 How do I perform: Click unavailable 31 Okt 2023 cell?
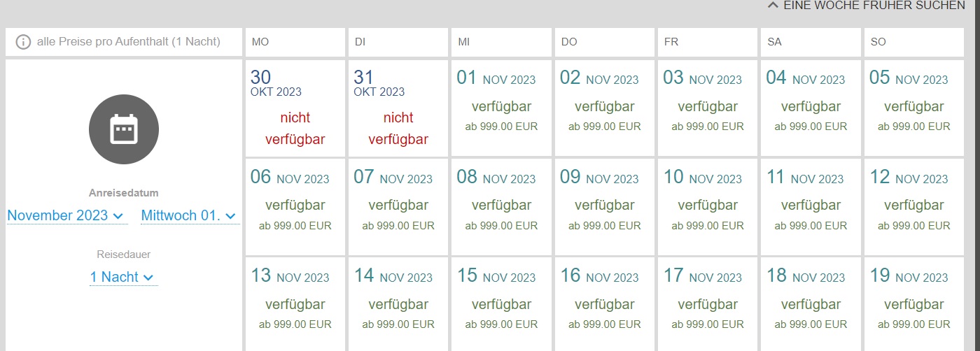397,108
